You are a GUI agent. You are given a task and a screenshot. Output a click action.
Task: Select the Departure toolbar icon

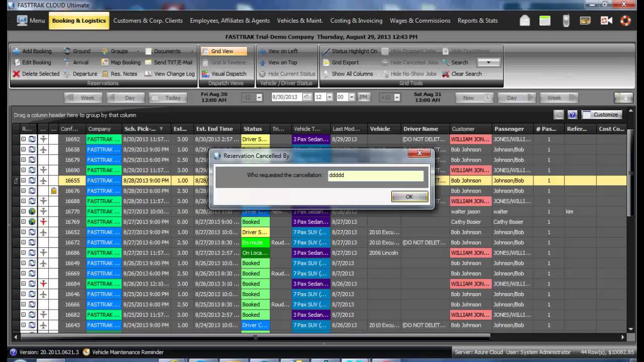click(x=67, y=74)
